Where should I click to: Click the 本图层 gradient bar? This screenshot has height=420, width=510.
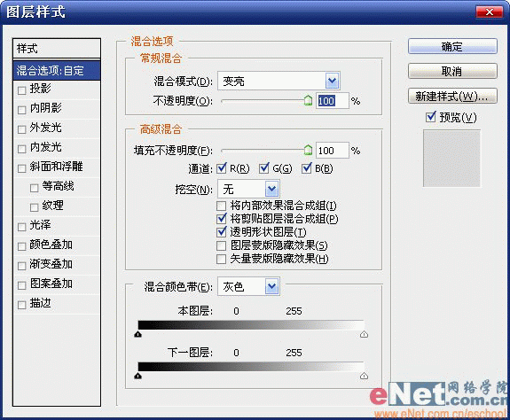click(x=251, y=325)
